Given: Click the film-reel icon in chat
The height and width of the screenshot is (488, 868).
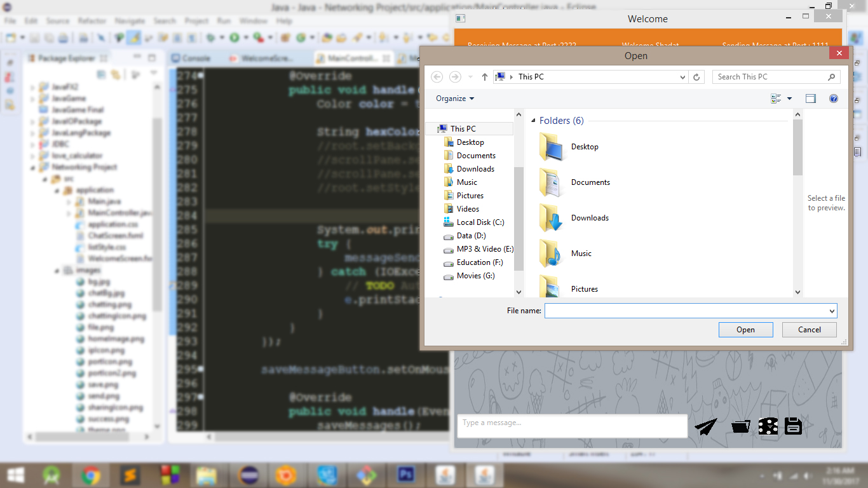Looking at the screenshot, I should point(768,426).
